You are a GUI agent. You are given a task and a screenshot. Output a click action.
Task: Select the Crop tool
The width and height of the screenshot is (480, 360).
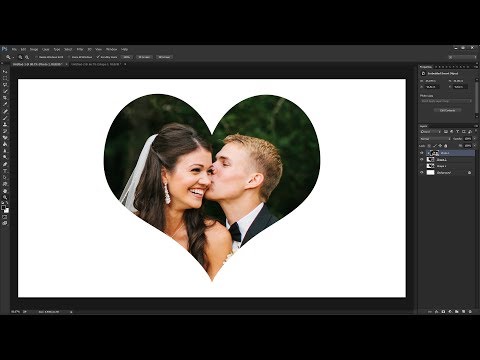tap(5, 98)
